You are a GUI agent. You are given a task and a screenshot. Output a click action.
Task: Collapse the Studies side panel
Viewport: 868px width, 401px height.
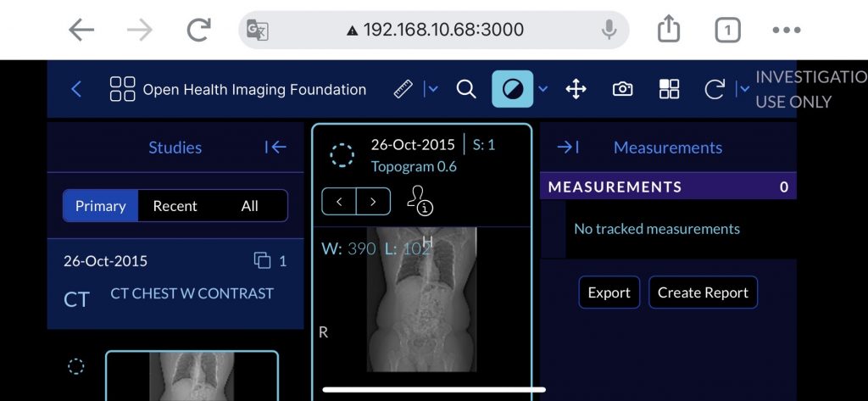point(275,148)
